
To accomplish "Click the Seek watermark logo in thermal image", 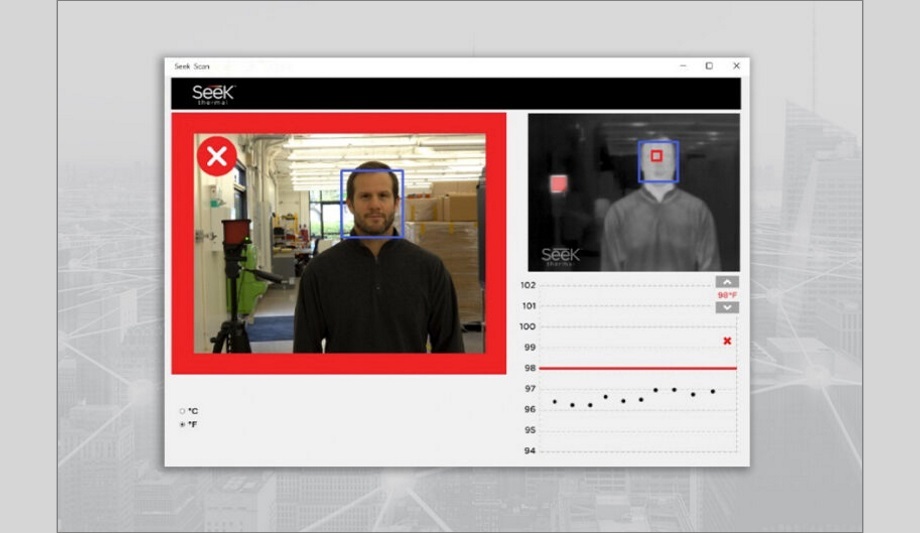I will pos(560,257).
